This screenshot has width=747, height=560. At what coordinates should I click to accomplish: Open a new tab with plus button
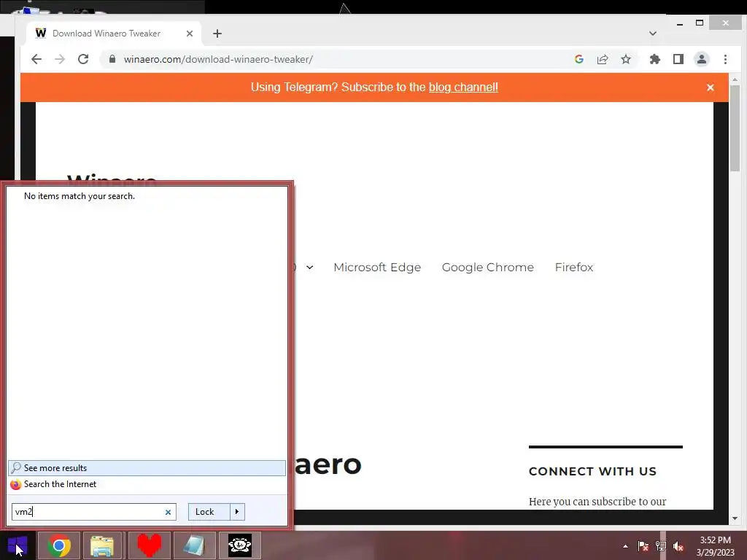click(217, 34)
